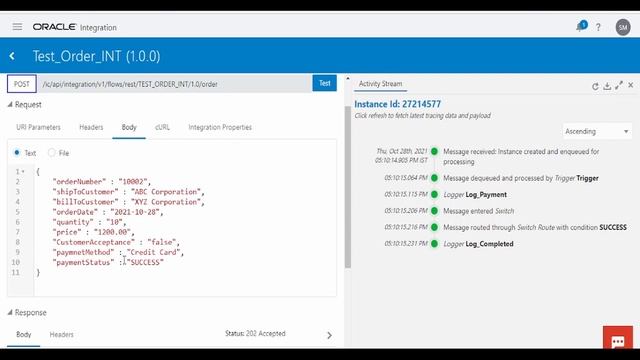
Task: Expand the response panel chevron
Action: click(x=329, y=336)
